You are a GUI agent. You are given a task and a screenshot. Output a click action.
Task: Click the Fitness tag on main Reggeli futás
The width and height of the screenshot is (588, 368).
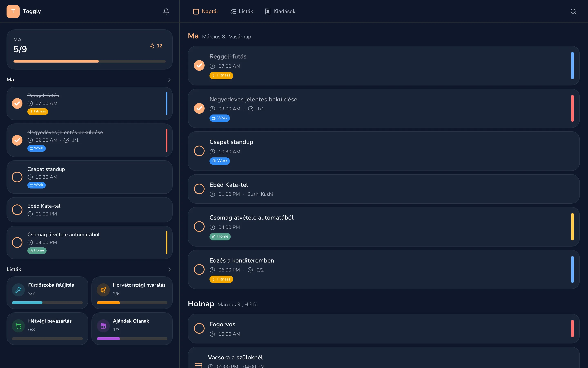pos(221,75)
